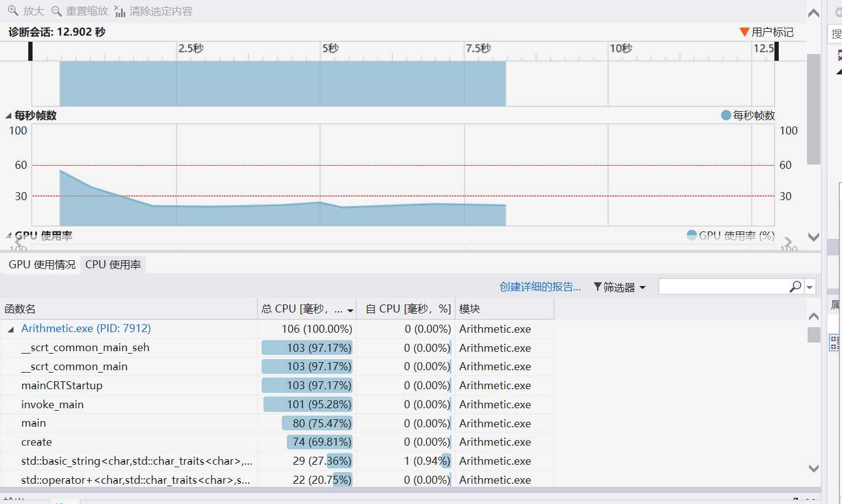Sort by 总 CPU column header

tap(307, 309)
